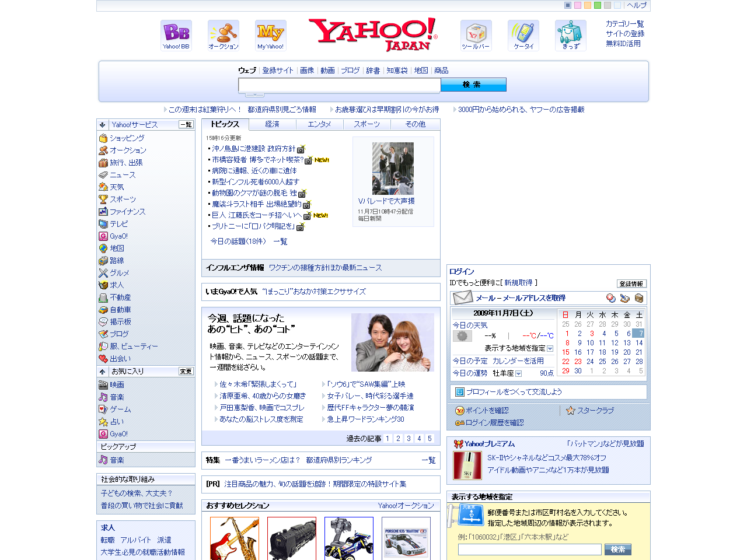Open 地図 in the sidebar
The height and width of the screenshot is (560, 747).
coord(117,249)
